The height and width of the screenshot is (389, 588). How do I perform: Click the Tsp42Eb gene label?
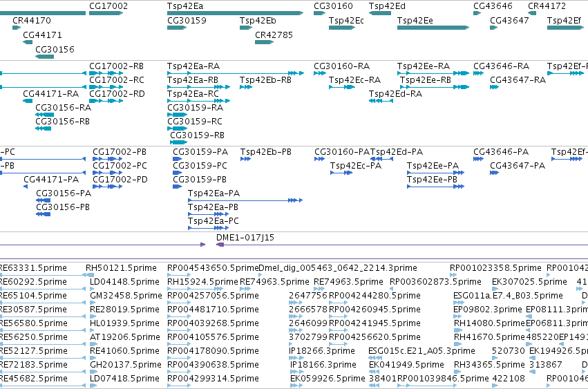(x=258, y=20)
